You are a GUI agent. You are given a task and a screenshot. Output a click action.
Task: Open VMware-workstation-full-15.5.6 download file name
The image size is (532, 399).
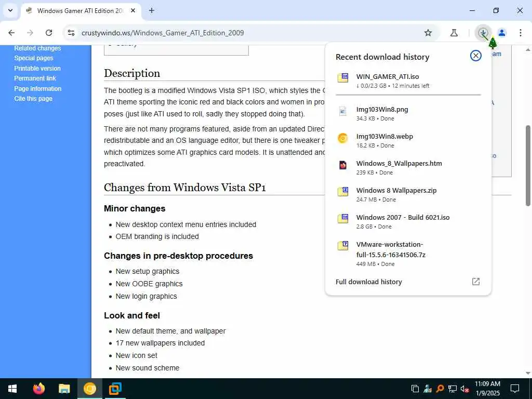391,249
